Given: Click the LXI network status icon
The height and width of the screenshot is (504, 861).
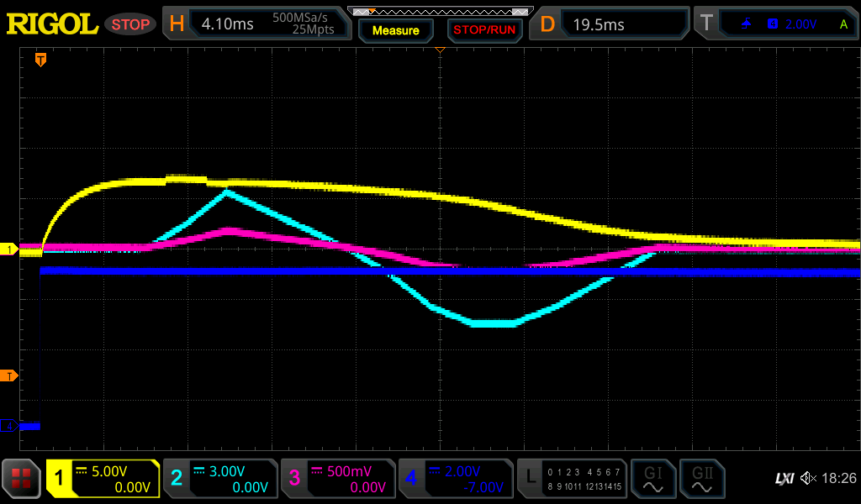Looking at the screenshot, I should tap(784, 479).
